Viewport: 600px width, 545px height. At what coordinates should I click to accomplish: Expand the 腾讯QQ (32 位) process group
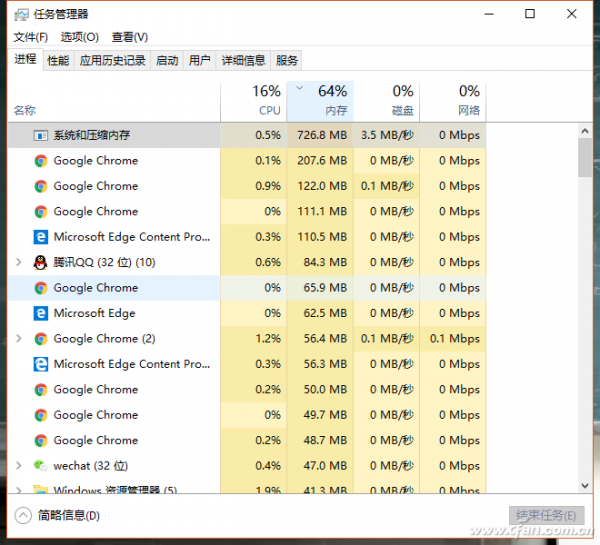click(18, 263)
